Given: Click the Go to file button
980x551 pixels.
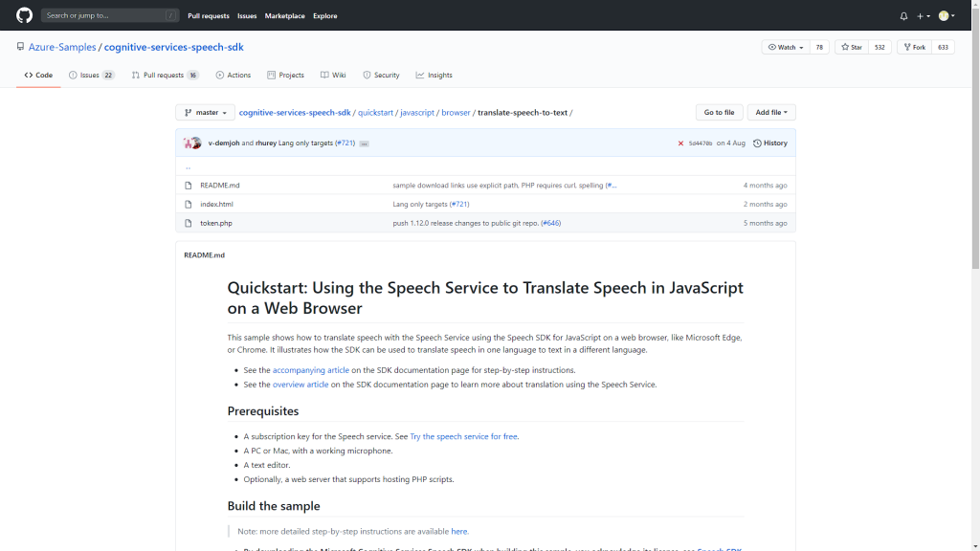Looking at the screenshot, I should (719, 113).
